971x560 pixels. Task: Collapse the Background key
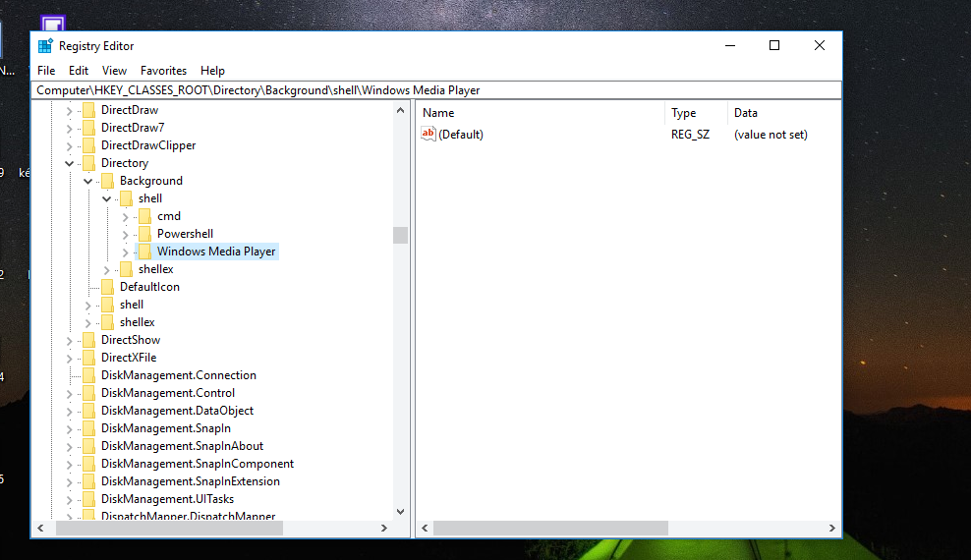point(87,182)
